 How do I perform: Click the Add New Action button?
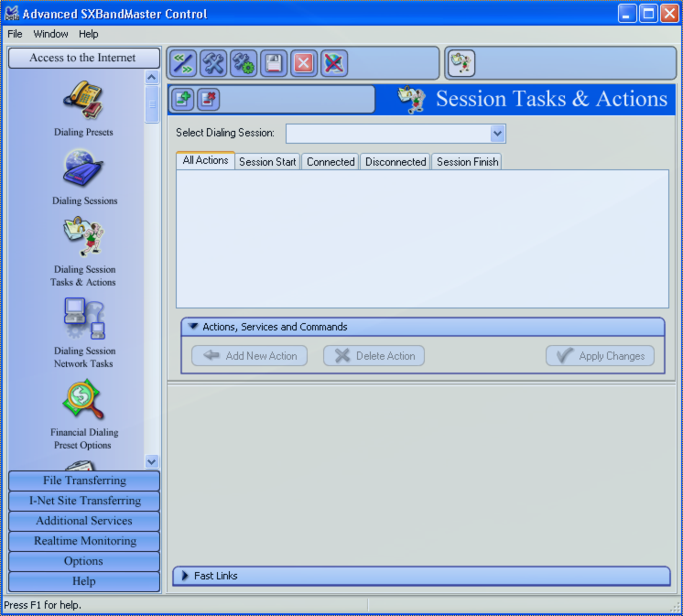pyautogui.click(x=249, y=356)
